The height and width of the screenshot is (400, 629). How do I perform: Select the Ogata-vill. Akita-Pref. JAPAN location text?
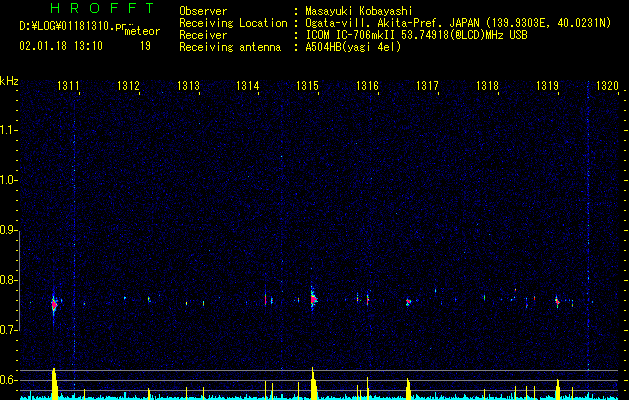click(x=458, y=23)
